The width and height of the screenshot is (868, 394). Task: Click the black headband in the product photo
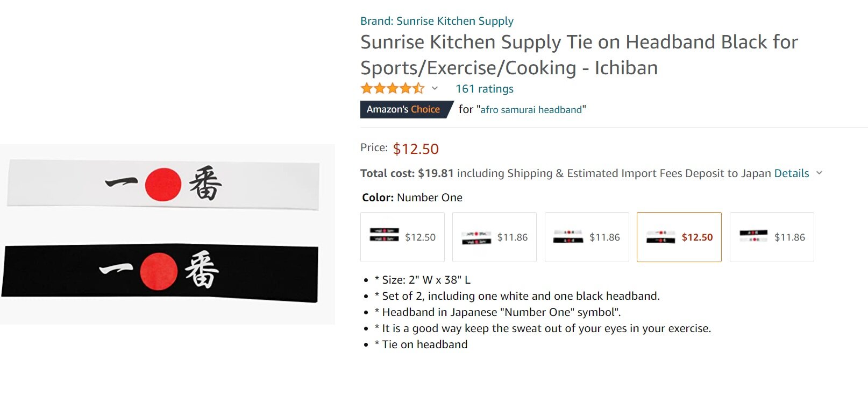coord(258,272)
